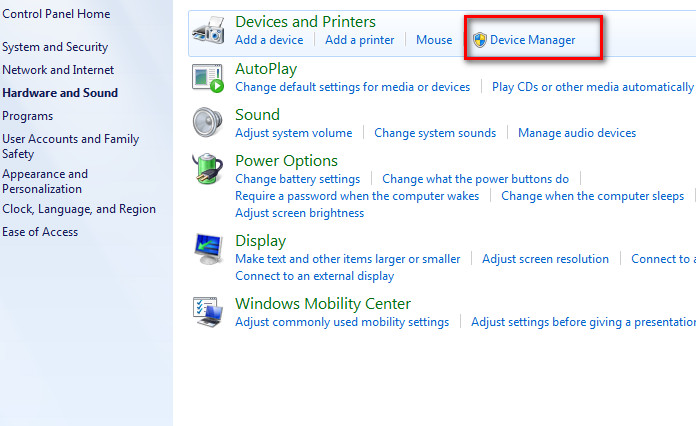Open the Sound heading
The height and width of the screenshot is (426, 696).
click(257, 114)
